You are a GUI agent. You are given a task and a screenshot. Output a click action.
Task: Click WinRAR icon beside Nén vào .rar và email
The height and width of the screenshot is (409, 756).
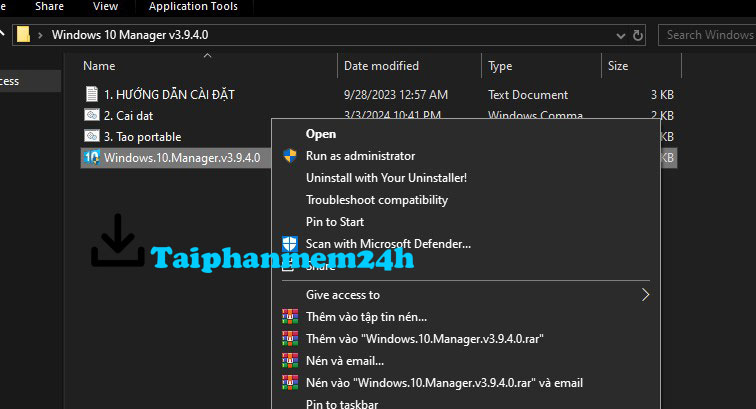point(290,382)
